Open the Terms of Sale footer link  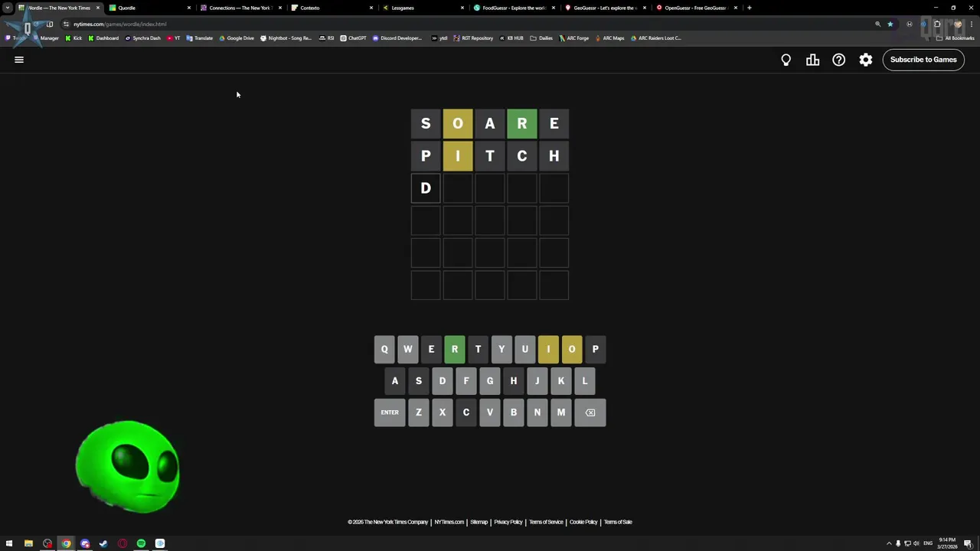point(618,522)
